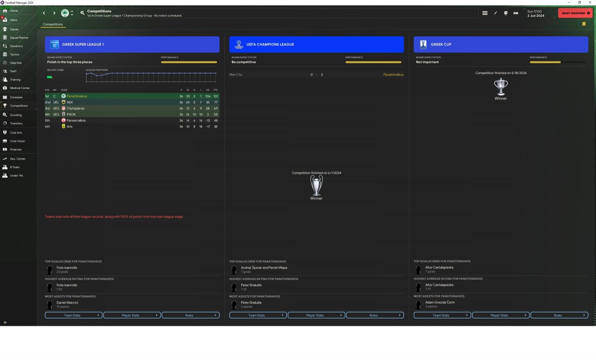
Task: Open the Home sidebar item
Action: coord(19,11)
